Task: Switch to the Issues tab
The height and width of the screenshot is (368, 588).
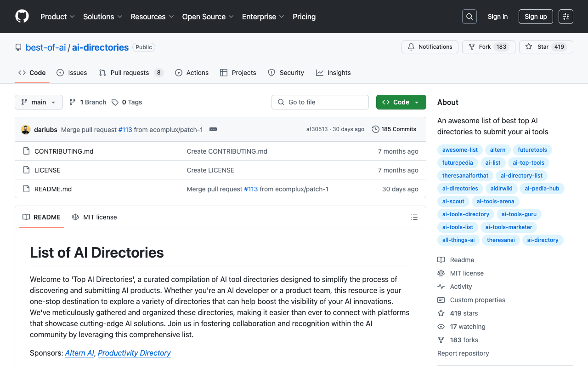Action: (72, 73)
